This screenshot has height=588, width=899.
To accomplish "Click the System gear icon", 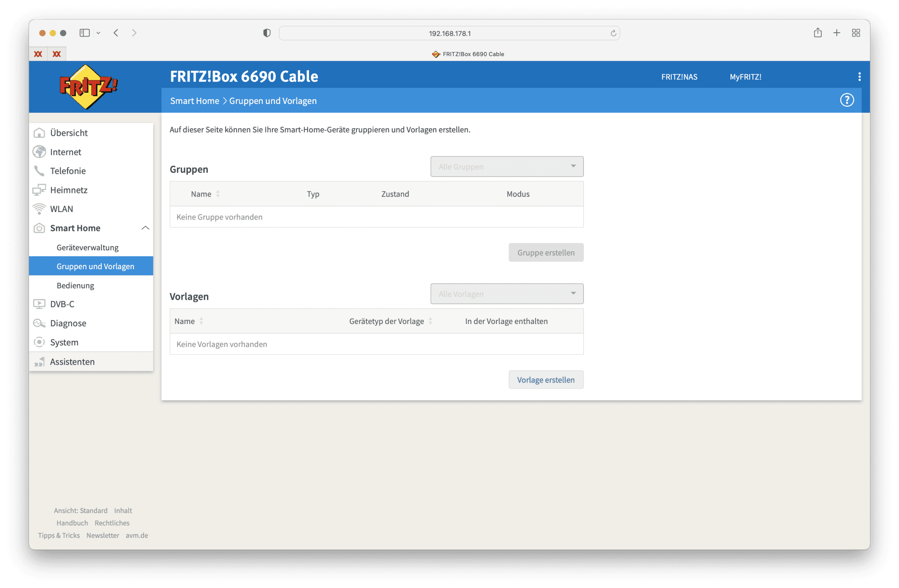I will pyautogui.click(x=39, y=342).
